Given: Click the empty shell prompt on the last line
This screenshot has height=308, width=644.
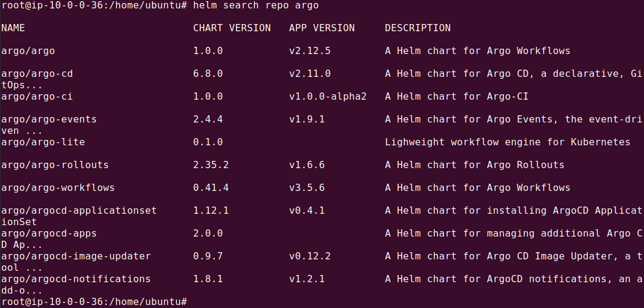Looking at the screenshot, I should coord(192,301).
